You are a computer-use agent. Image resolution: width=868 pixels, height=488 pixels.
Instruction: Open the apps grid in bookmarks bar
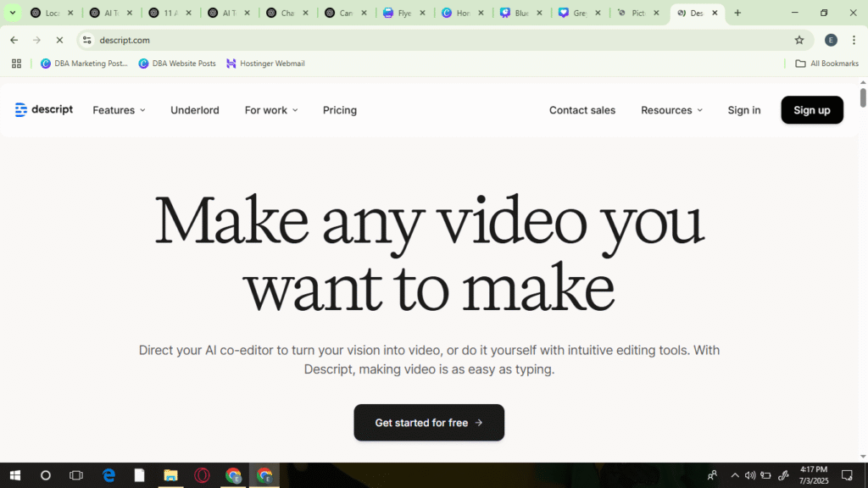pyautogui.click(x=16, y=64)
